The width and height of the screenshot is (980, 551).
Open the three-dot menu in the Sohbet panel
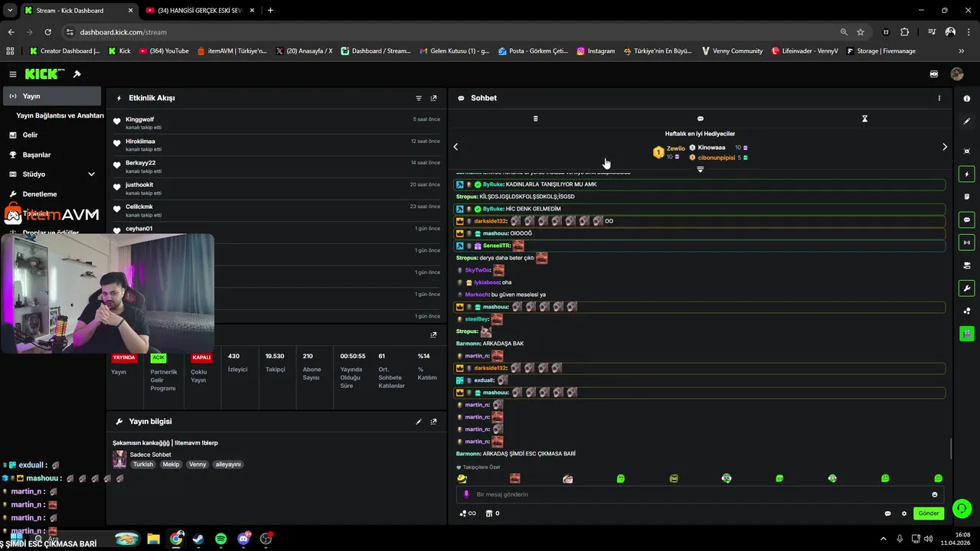939,98
